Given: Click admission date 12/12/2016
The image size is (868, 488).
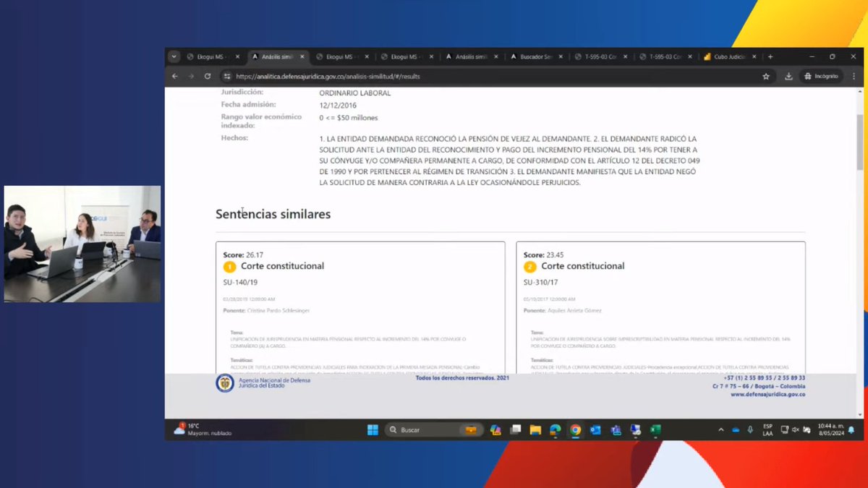Looking at the screenshot, I should coord(337,105).
